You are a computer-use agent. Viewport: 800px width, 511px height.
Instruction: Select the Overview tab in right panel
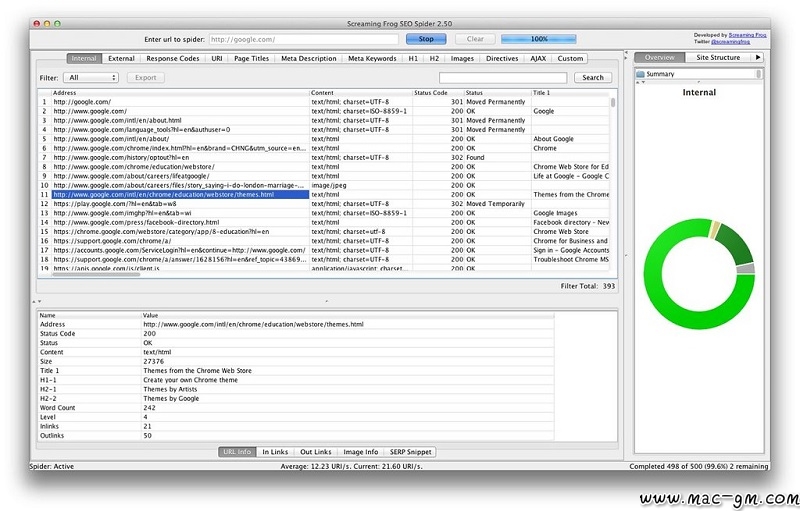660,58
